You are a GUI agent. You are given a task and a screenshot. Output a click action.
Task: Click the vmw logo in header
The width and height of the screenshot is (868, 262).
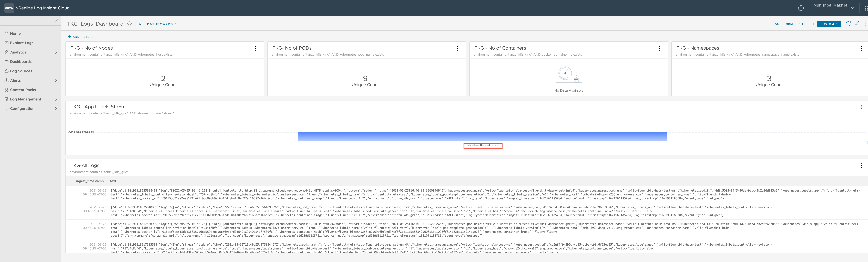pyautogui.click(x=9, y=8)
